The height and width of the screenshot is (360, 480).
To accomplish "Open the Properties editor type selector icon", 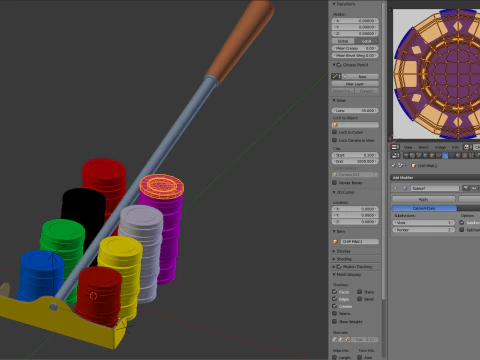I will pos(395,156).
